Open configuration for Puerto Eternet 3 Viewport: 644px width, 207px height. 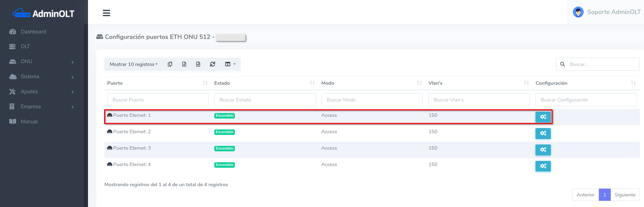pos(543,150)
